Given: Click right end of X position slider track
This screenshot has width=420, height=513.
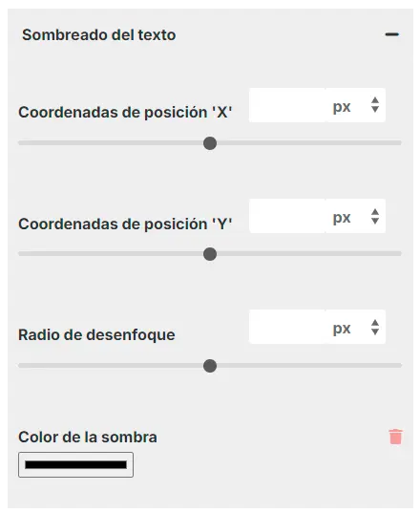Looking at the screenshot, I should tap(398, 143).
